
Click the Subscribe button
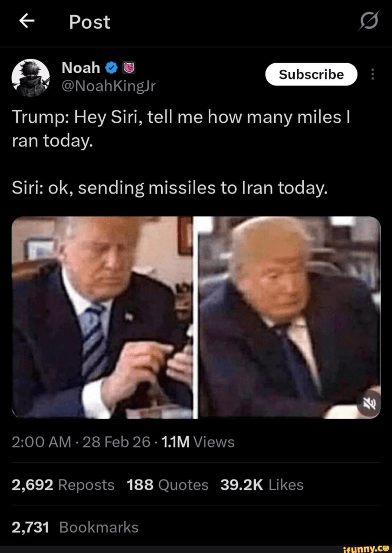[x=311, y=75]
